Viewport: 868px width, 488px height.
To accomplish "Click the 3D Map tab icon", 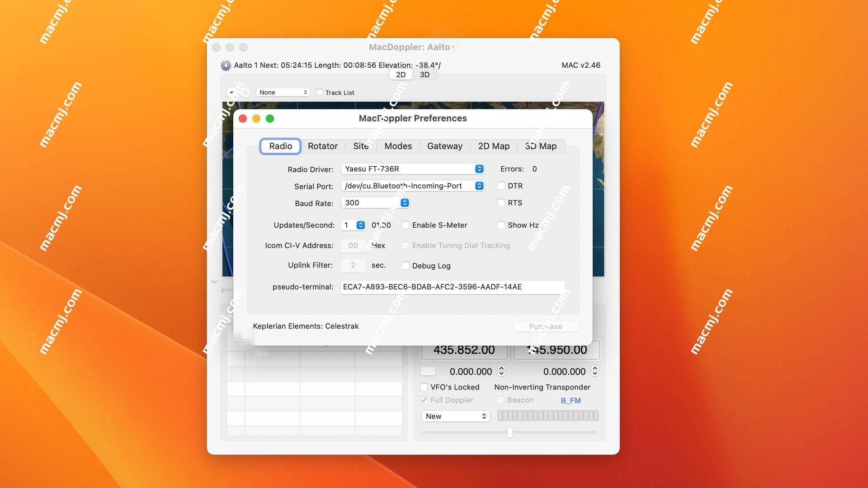I will pyautogui.click(x=541, y=146).
